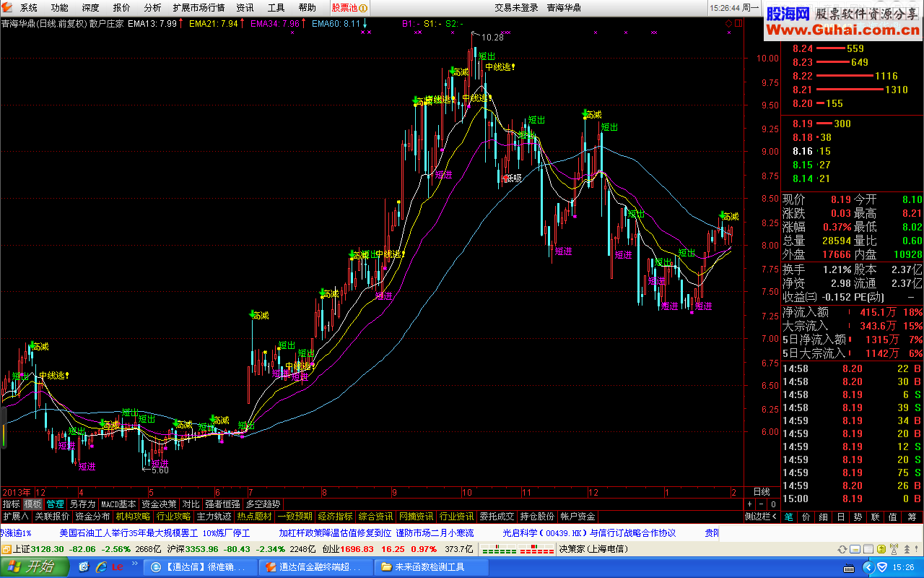
Task: Click the up-arrows icon in the status bar
Action: tap(907, 549)
